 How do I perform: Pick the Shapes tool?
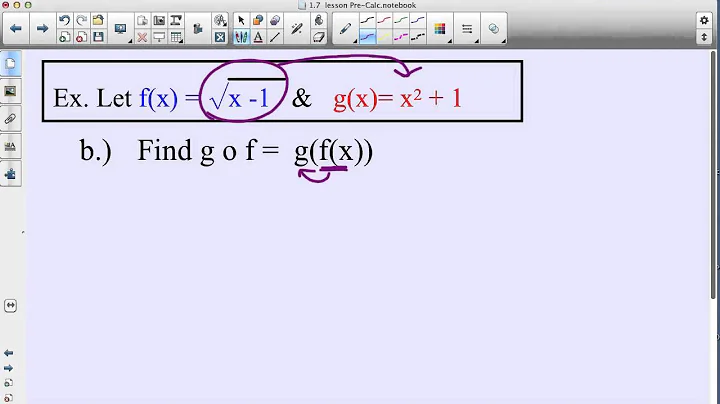(x=258, y=20)
